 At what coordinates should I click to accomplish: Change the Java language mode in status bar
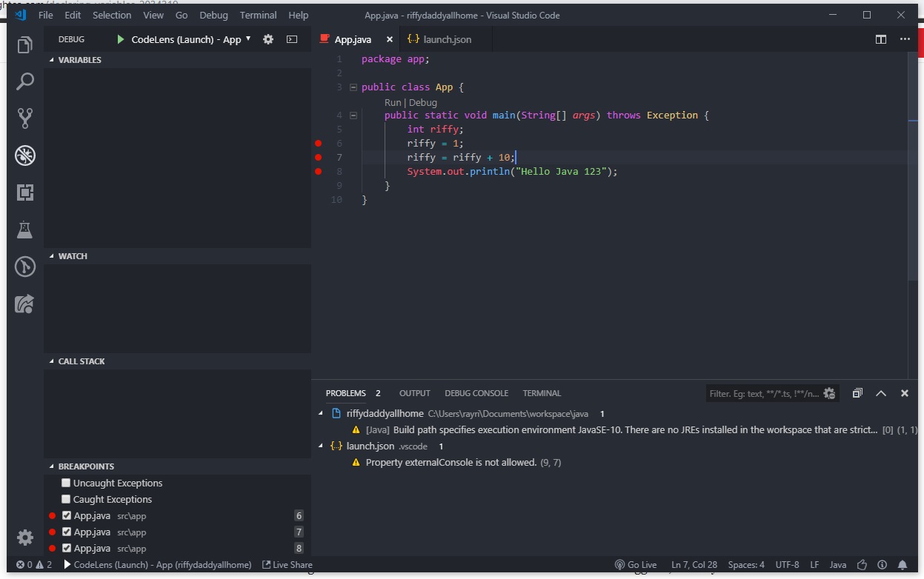pyautogui.click(x=838, y=564)
